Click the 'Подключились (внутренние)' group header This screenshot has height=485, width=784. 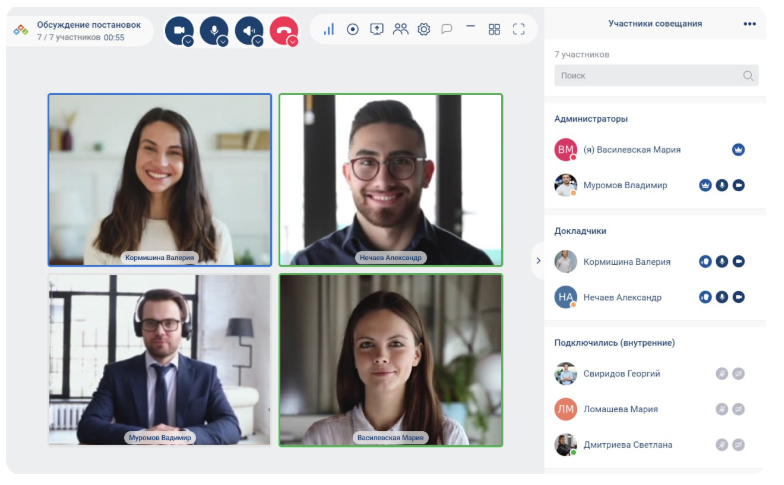[x=615, y=343]
